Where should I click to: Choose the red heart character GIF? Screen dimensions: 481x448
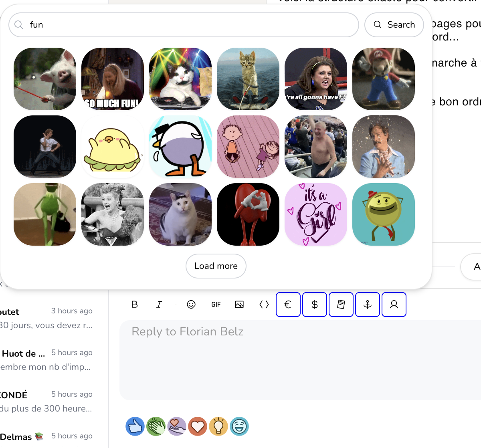tap(248, 214)
